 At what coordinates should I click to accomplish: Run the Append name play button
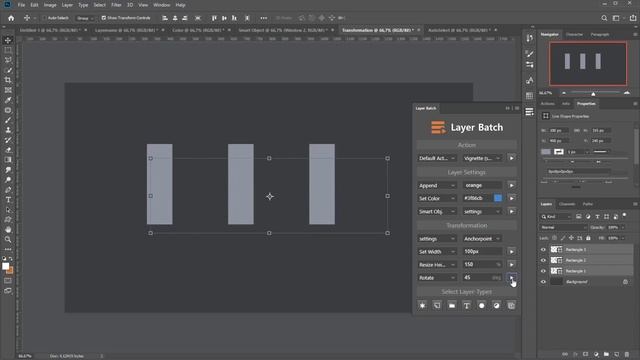pyautogui.click(x=511, y=185)
